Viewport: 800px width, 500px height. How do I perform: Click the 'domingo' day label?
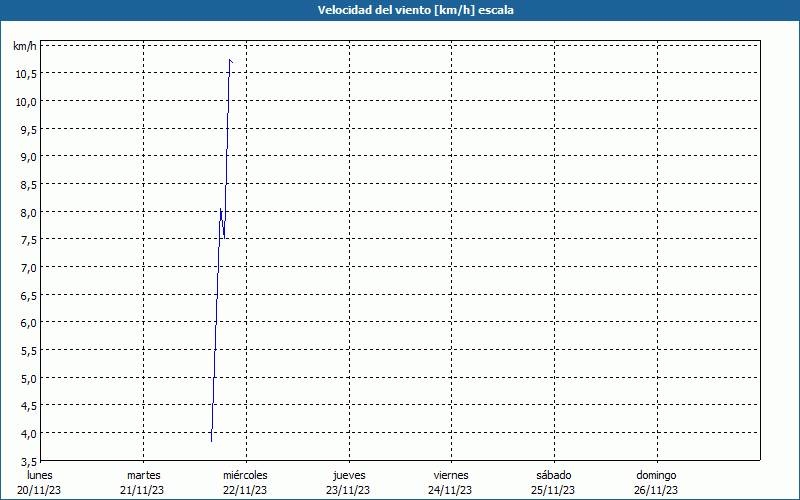656,475
